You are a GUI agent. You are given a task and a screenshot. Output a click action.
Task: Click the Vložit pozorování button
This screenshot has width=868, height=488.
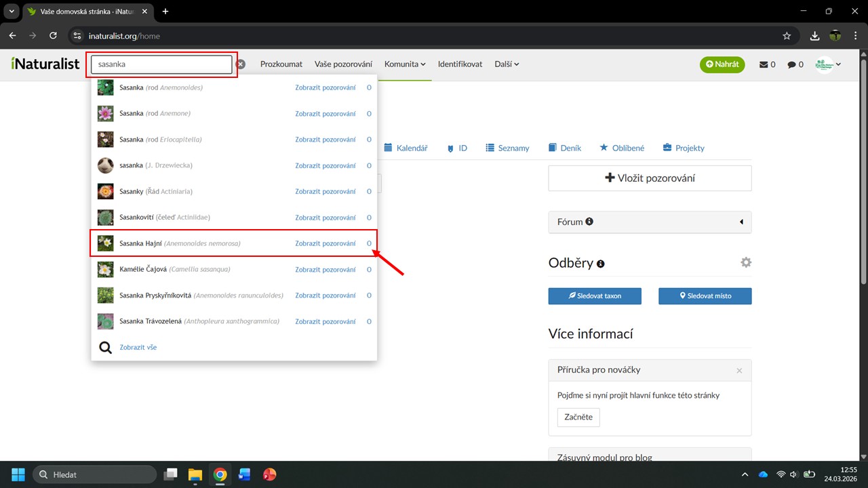[x=650, y=178]
